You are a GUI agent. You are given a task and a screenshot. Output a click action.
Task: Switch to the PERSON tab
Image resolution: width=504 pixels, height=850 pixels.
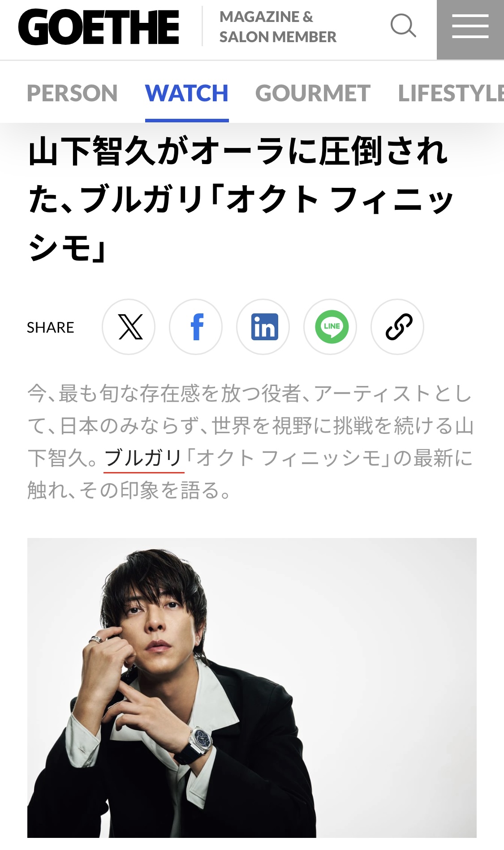click(x=72, y=93)
